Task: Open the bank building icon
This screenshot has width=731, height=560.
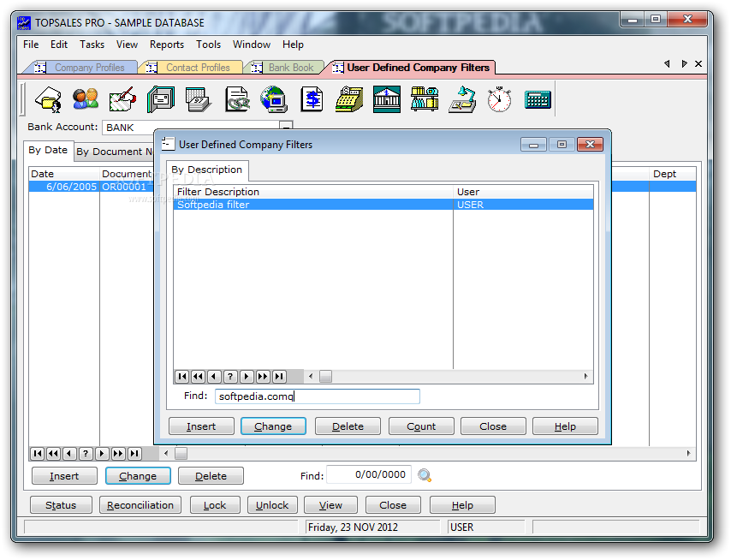Action: pos(387,99)
